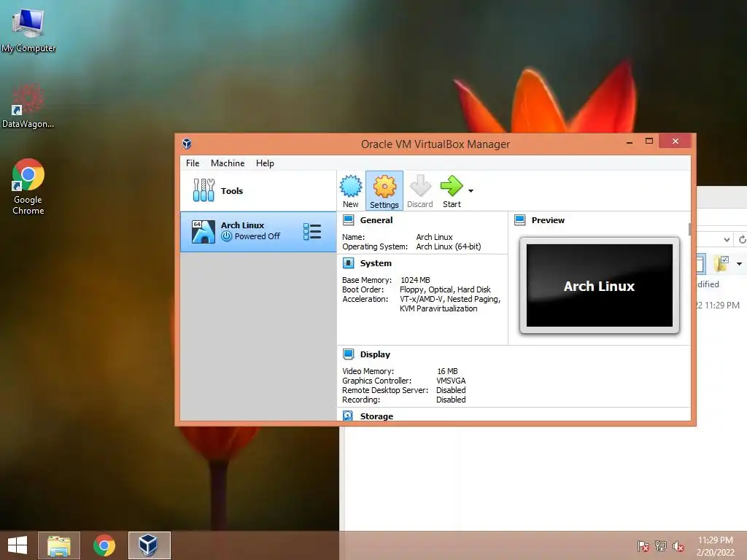
Task: Open My Computer desktop icon
Action: click(x=28, y=29)
